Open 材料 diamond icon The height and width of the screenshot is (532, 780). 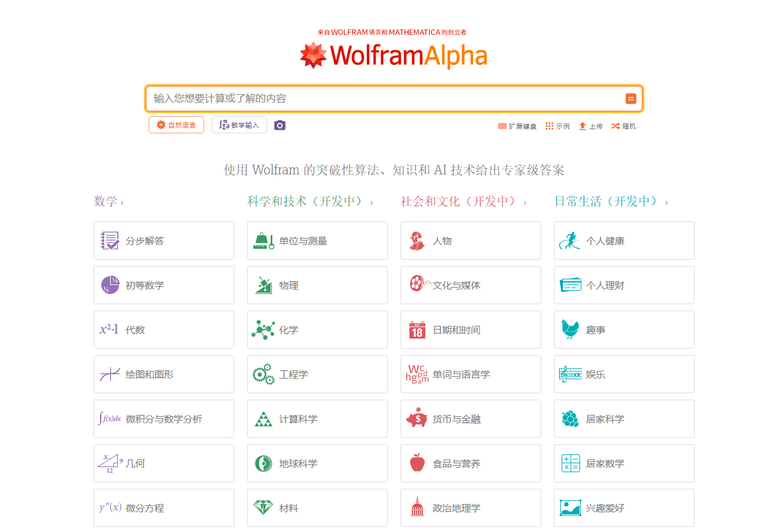[263, 508]
